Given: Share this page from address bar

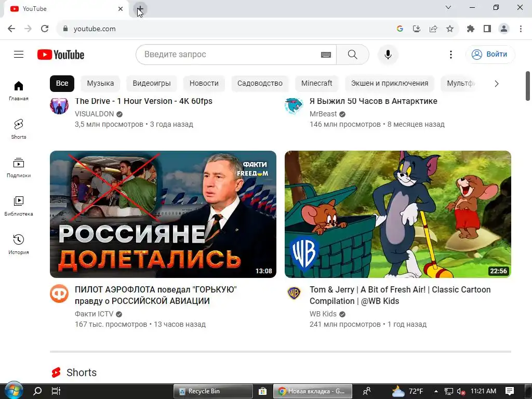Looking at the screenshot, I should tap(433, 29).
